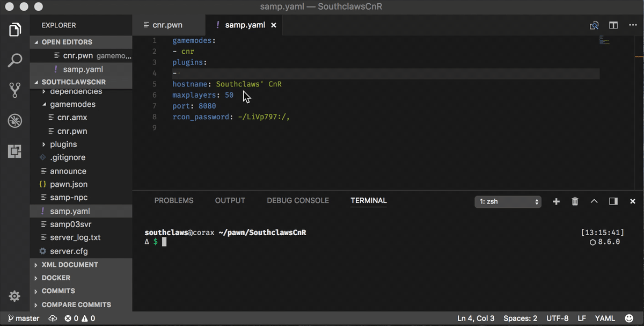Open cnr.amx in gamemodes folder
Image resolution: width=644 pixels, height=326 pixels.
point(81,118)
